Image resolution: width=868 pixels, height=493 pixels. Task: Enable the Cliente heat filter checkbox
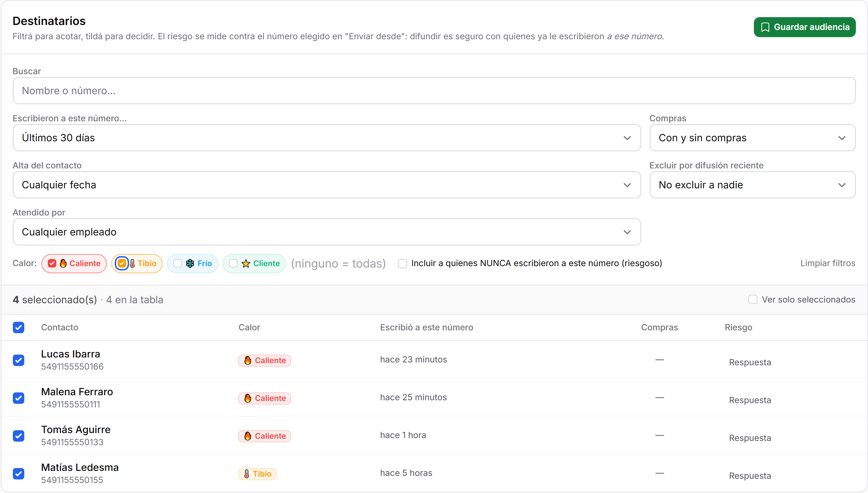233,263
